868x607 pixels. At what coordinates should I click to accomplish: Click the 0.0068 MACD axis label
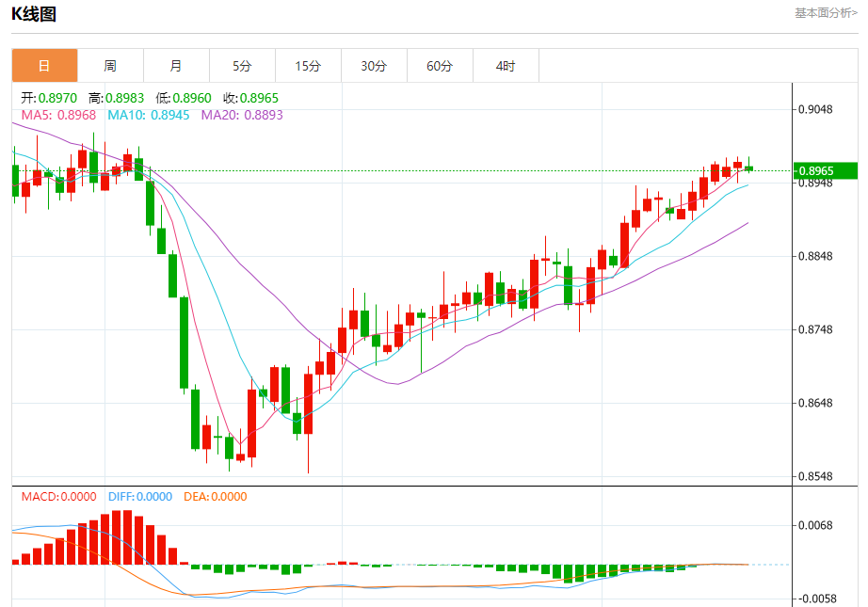coord(815,525)
